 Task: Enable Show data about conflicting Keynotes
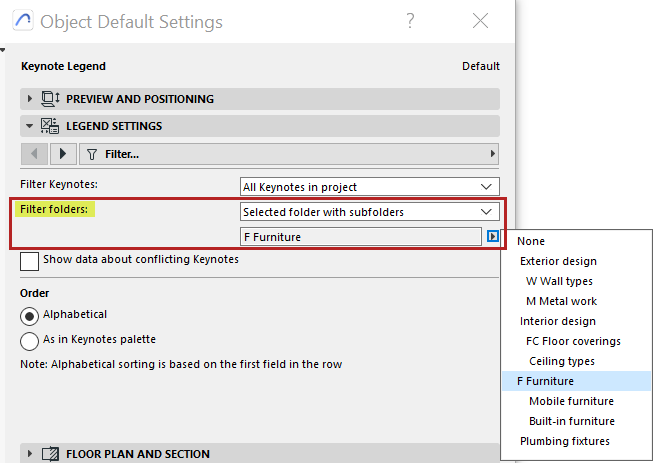pos(29,262)
